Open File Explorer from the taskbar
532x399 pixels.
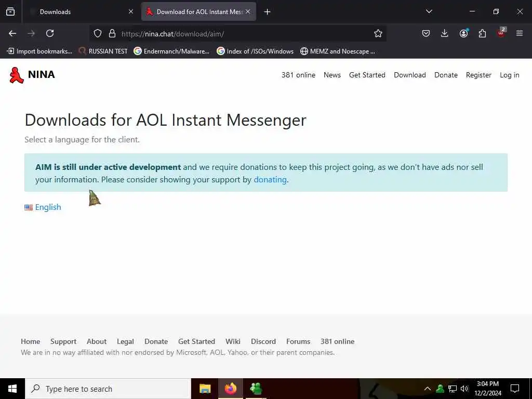click(205, 389)
